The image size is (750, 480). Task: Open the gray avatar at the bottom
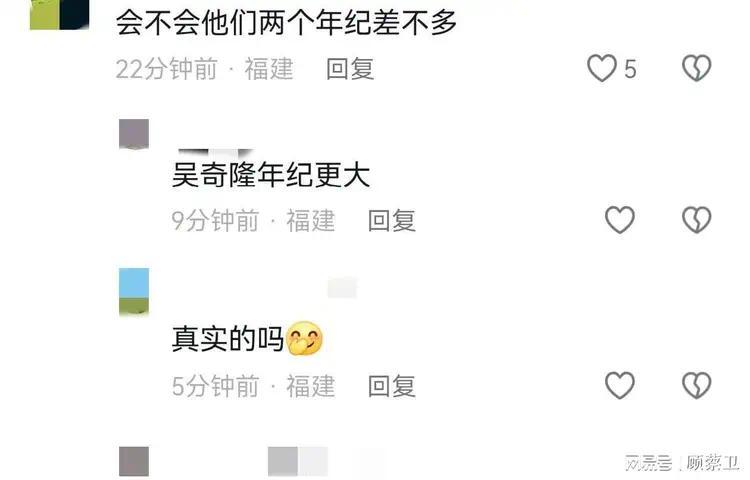(x=134, y=461)
